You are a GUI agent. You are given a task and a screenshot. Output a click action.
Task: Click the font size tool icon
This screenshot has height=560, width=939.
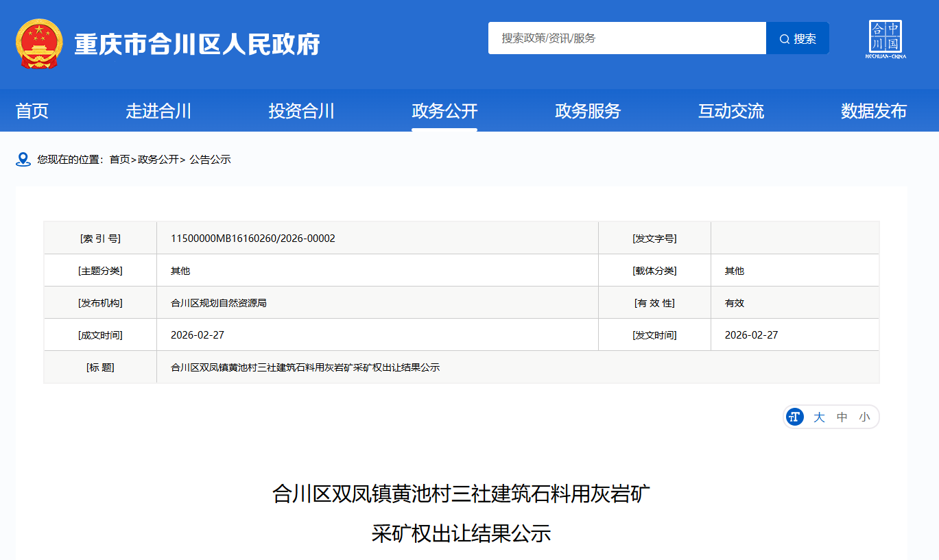tap(795, 417)
